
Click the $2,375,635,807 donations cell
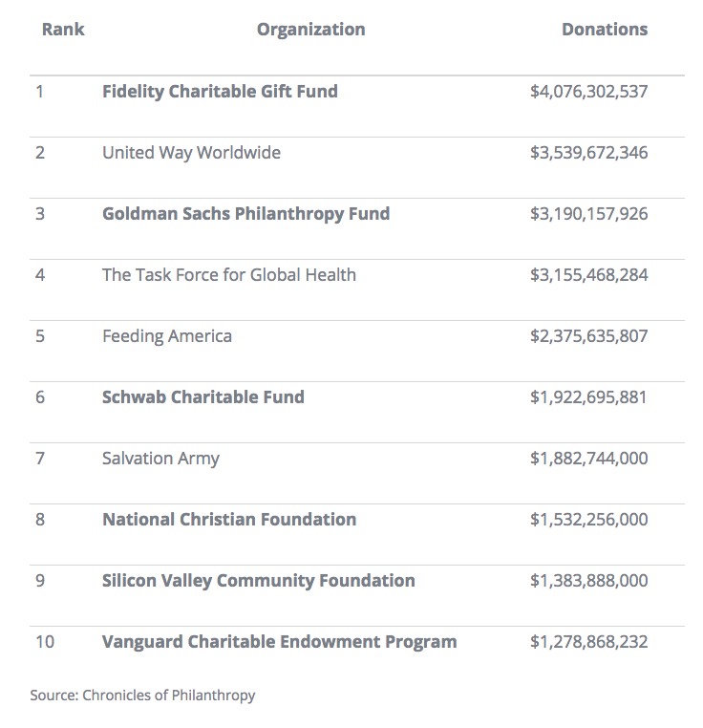click(588, 336)
